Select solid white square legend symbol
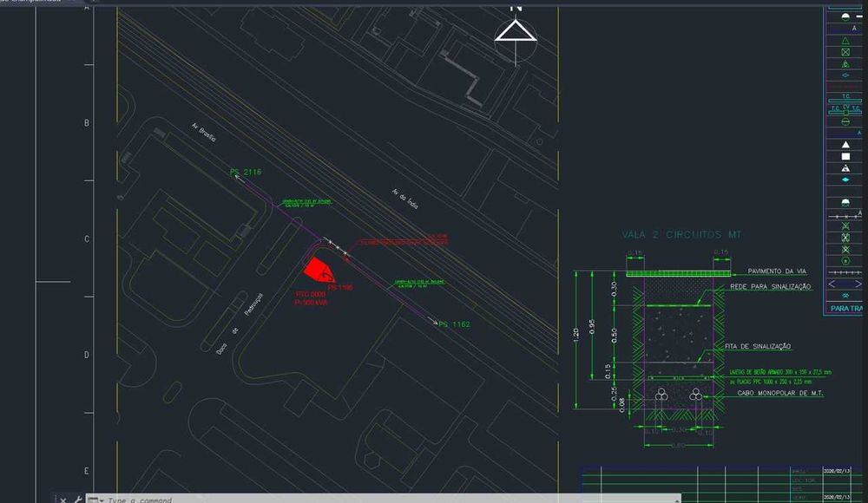This screenshot has width=868, height=503. 845,157
